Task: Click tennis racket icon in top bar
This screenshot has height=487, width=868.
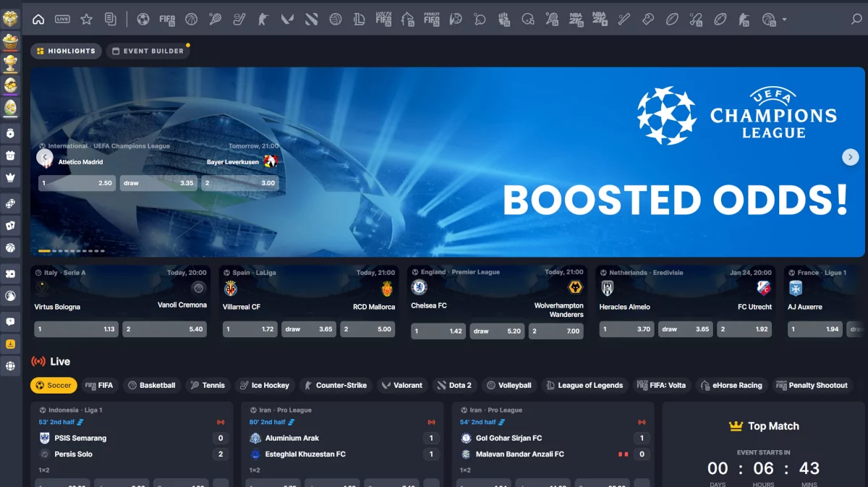Action: pyautogui.click(x=215, y=20)
